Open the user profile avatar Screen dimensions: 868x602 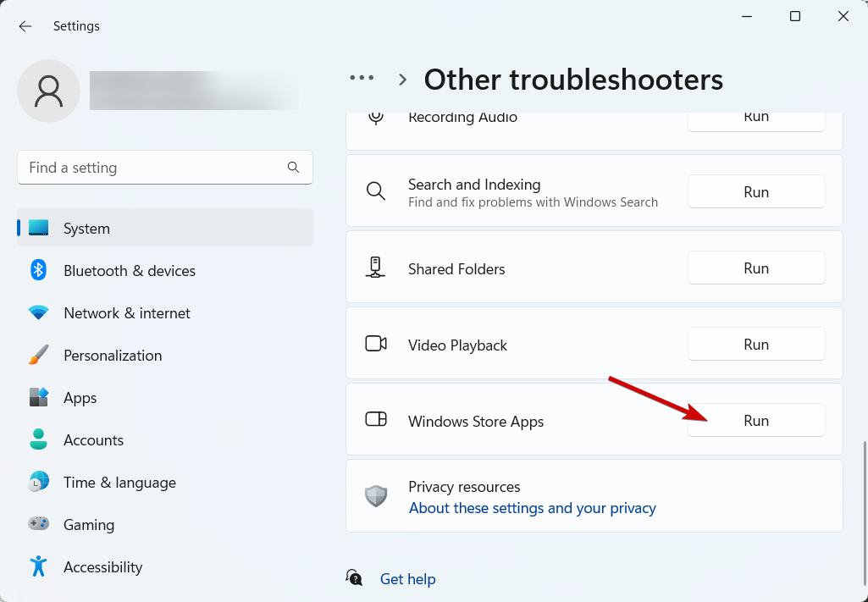tap(49, 91)
